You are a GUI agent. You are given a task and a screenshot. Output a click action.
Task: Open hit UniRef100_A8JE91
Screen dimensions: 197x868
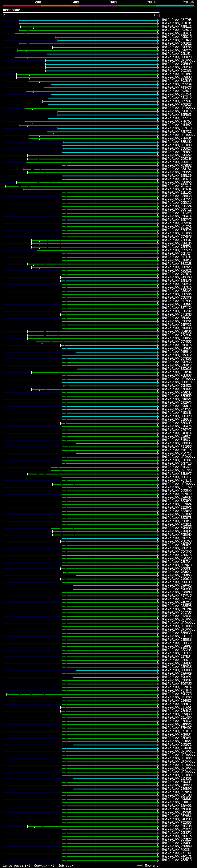click(x=176, y=23)
